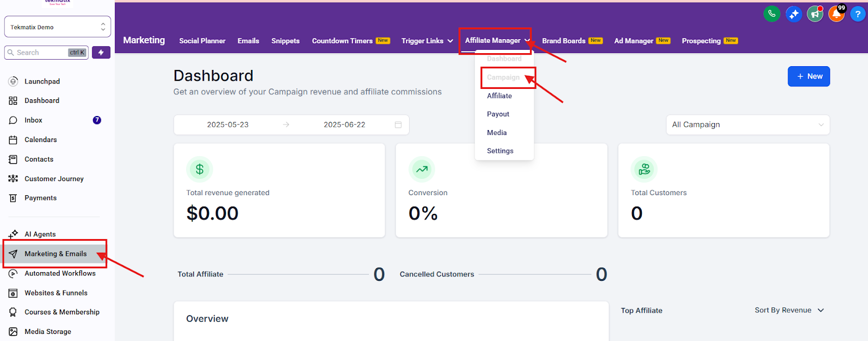The image size is (868, 341).
Task: Click the Overview section heading
Action: (x=207, y=319)
